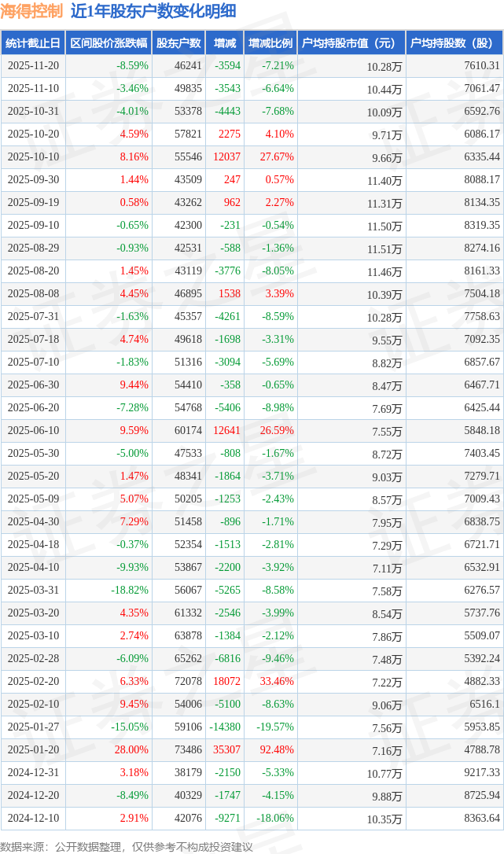Select the 2025-10-10 date cell
Screen dimensions: 504x854
point(33,157)
